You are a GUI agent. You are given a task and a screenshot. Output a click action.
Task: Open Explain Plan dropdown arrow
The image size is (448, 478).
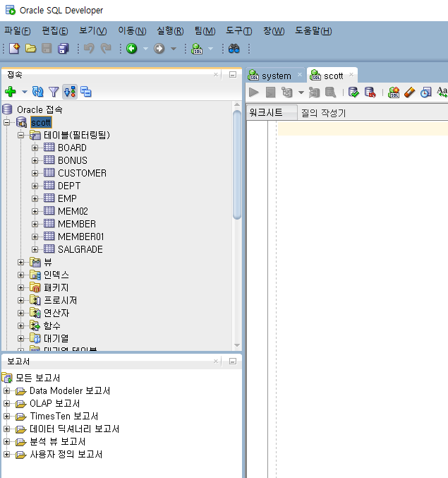301,92
